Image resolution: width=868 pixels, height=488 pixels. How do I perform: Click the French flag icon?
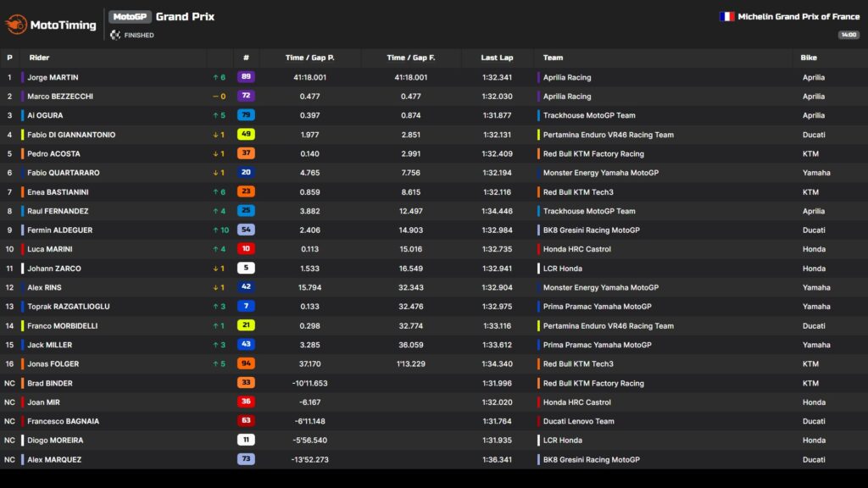tap(726, 17)
